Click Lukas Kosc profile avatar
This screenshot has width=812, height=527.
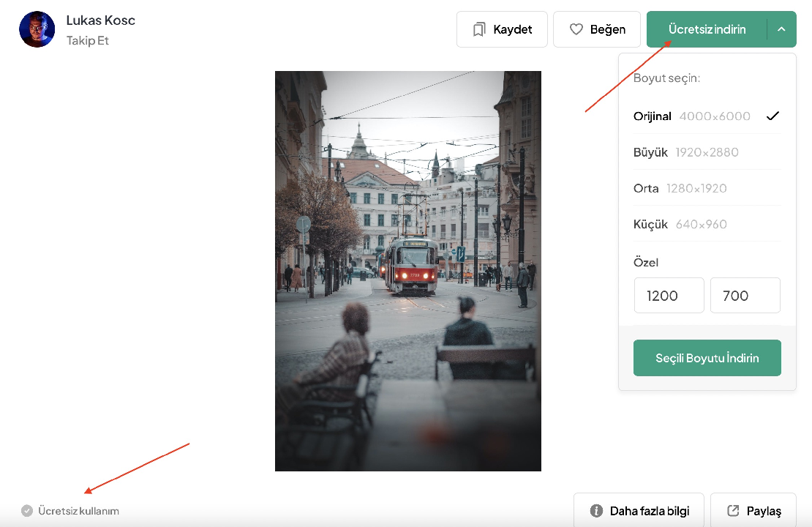[x=37, y=29]
